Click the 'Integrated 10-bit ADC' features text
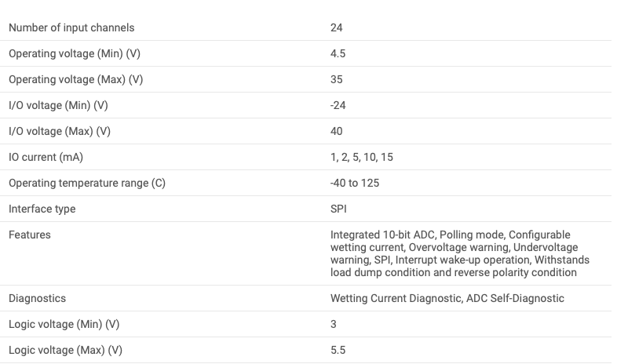The height and width of the screenshot is (364, 617). click(382, 235)
